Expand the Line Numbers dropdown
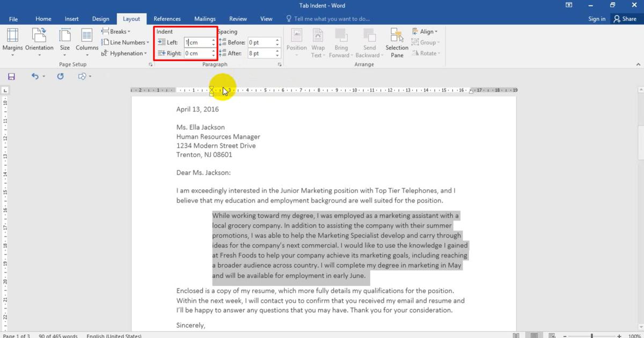 click(127, 42)
